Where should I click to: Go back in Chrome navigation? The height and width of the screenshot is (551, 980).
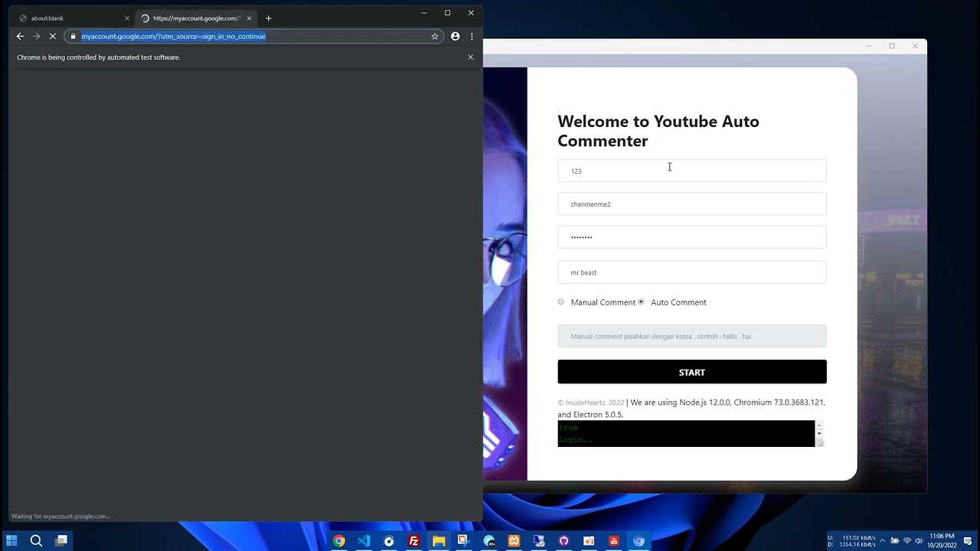pos(20,36)
